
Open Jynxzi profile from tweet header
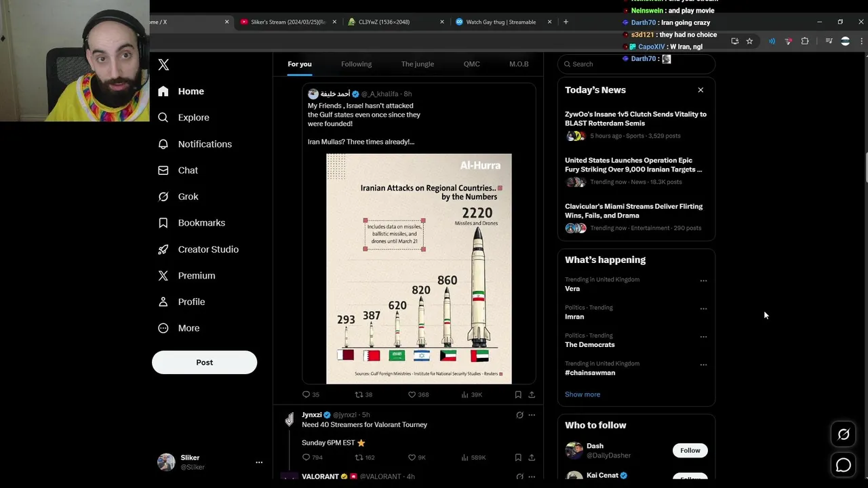point(312,415)
